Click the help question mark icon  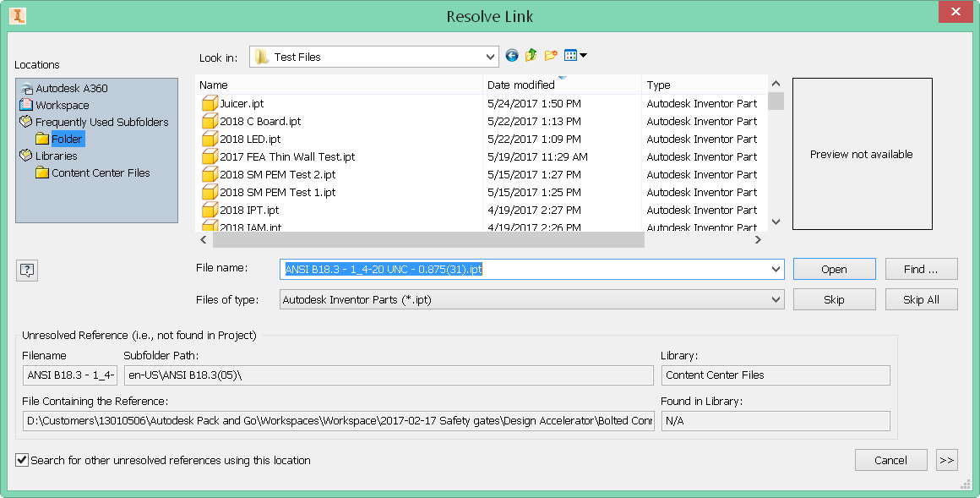click(27, 271)
